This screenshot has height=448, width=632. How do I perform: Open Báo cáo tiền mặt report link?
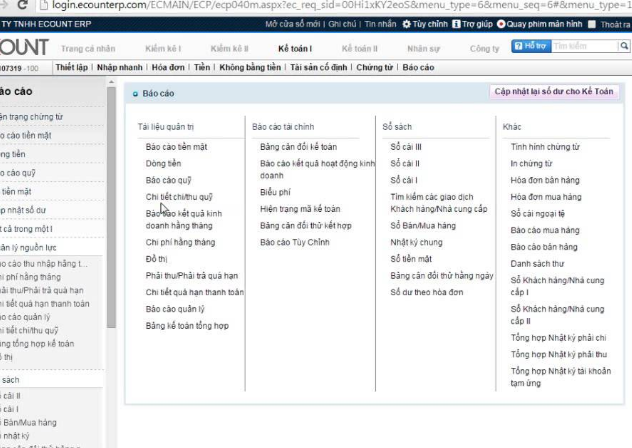point(175,147)
